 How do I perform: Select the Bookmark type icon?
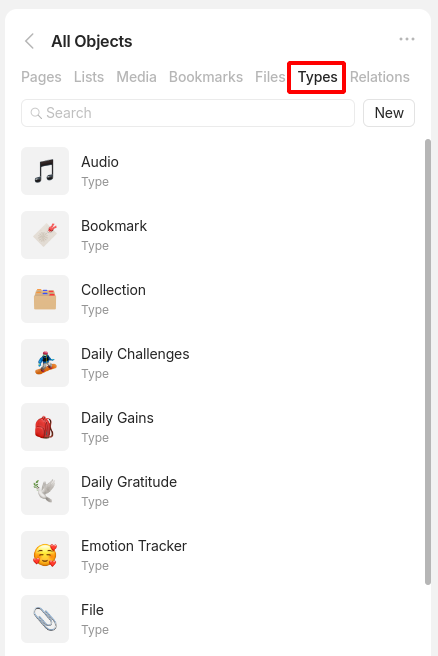pyautogui.click(x=45, y=235)
